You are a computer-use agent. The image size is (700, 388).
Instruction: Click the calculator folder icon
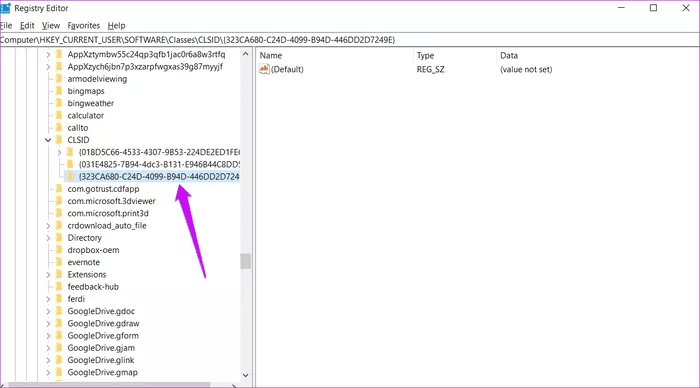(x=59, y=115)
